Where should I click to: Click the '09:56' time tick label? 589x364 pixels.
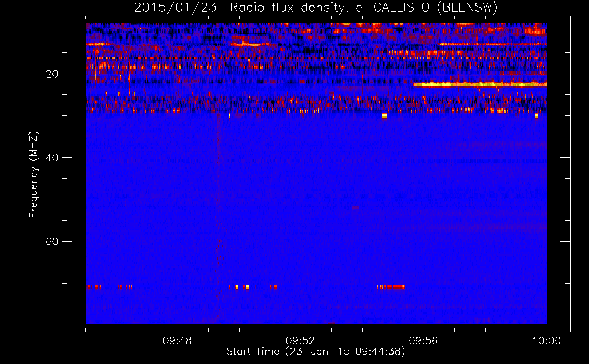point(423,341)
